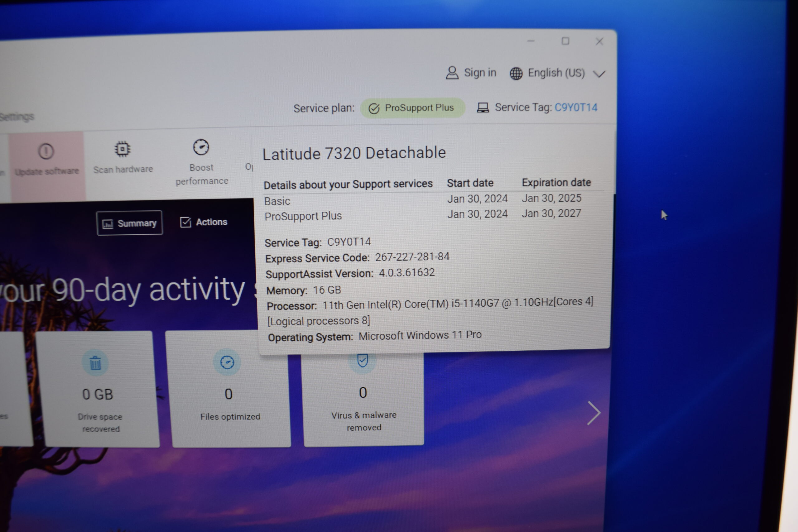798x532 pixels.
Task: Click the Sign in user icon
Action: tap(452, 73)
